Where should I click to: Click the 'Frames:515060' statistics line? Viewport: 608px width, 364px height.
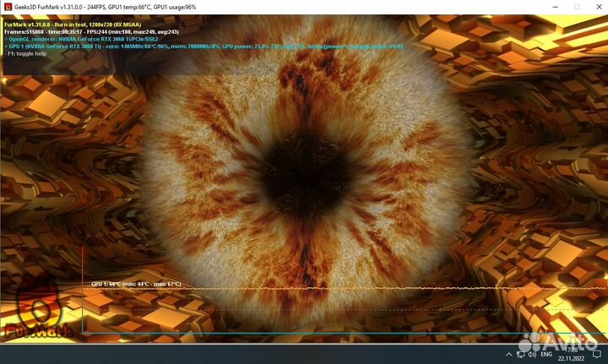click(x=91, y=32)
